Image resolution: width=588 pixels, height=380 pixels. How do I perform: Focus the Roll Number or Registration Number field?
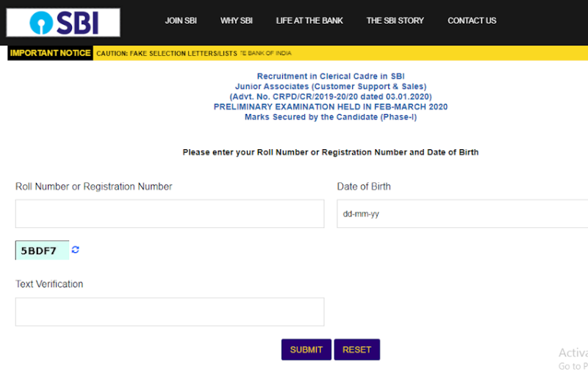pos(170,214)
